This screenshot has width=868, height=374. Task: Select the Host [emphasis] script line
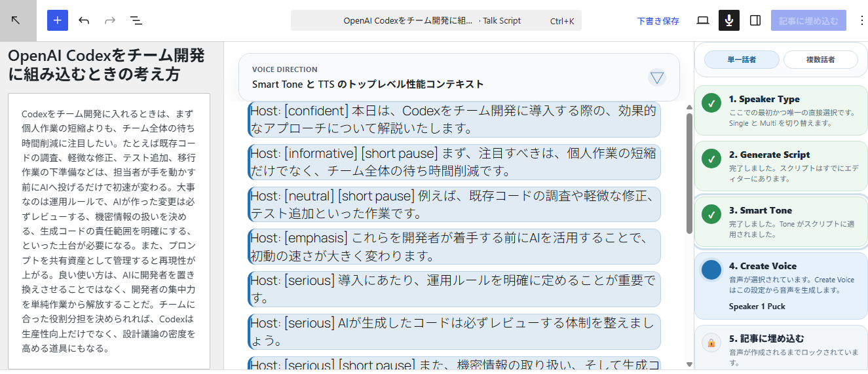tap(455, 246)
